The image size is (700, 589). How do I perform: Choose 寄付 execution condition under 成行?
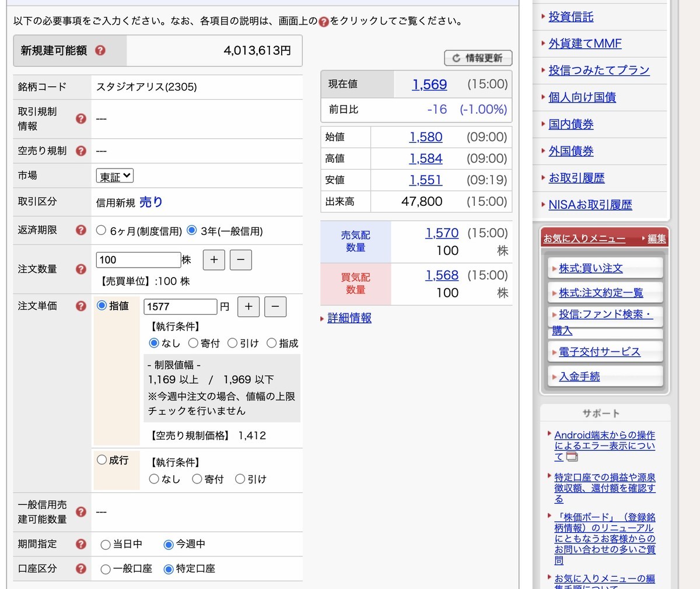coord(197,479)
